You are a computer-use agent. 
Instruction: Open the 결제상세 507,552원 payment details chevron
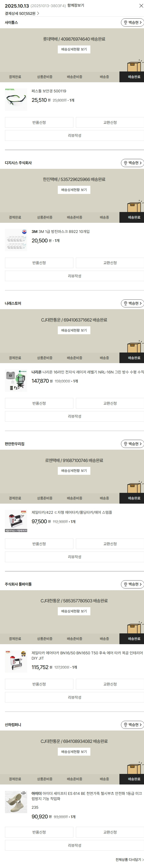click(22, 13)
